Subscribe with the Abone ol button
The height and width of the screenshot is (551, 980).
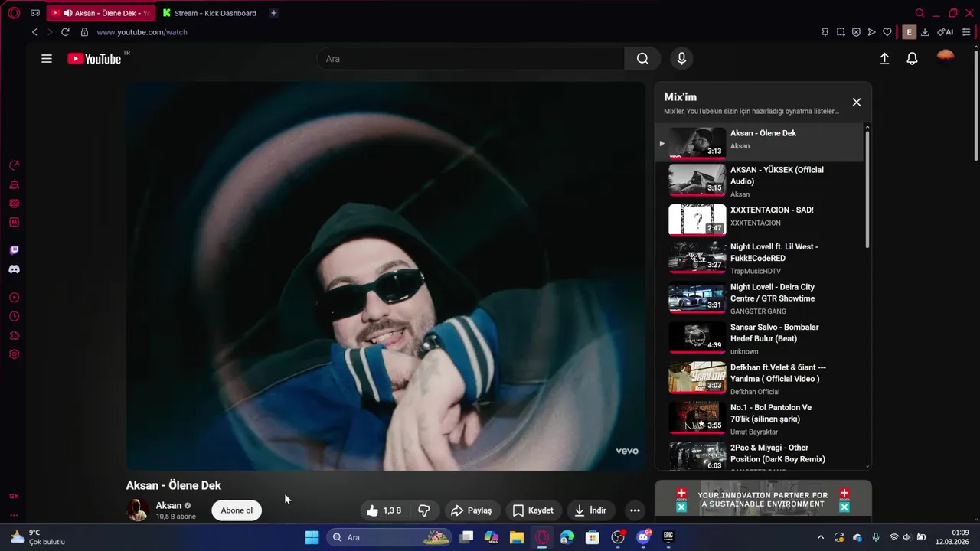point(237,510)
